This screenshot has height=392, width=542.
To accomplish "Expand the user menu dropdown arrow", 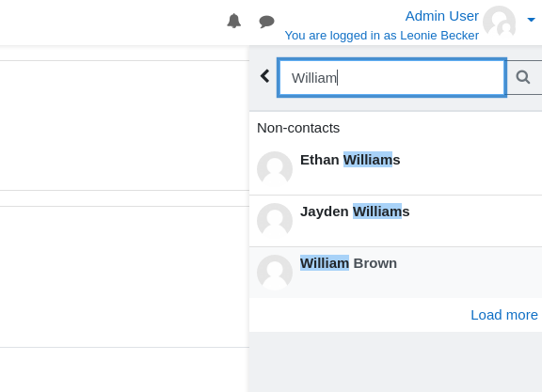I will (x=531, y=20).
